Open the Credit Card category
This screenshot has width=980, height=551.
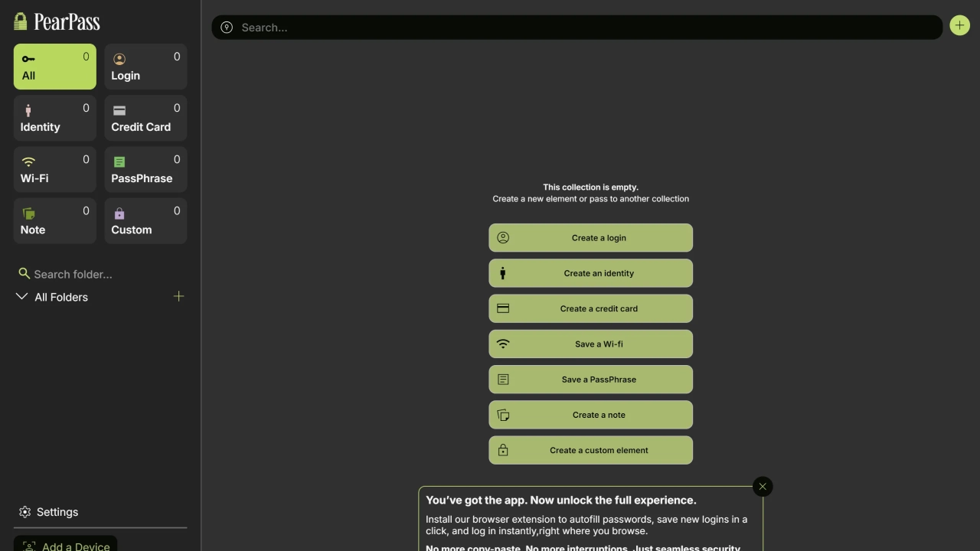coord(145,118)
